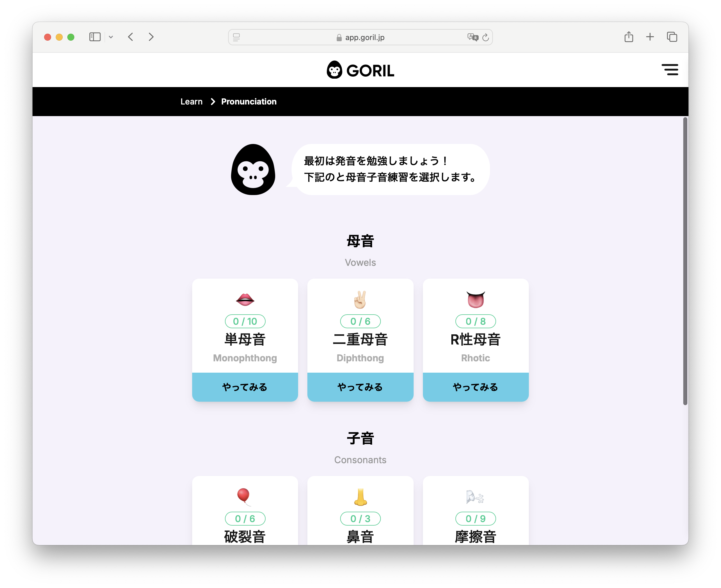This screenshot has height=588, width=721.
Task: Minimize the window with yellow button
Action: point(59,37)
